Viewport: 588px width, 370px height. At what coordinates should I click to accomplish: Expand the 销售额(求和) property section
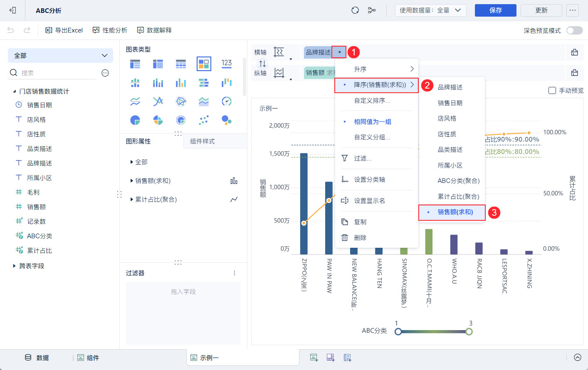(132, 181)
